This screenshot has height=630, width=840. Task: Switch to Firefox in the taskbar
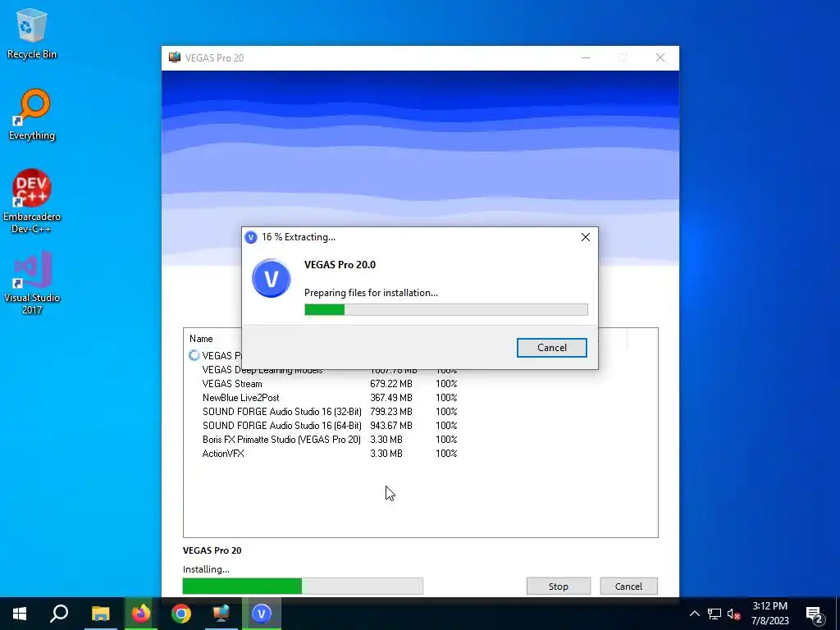pos(141,614)
